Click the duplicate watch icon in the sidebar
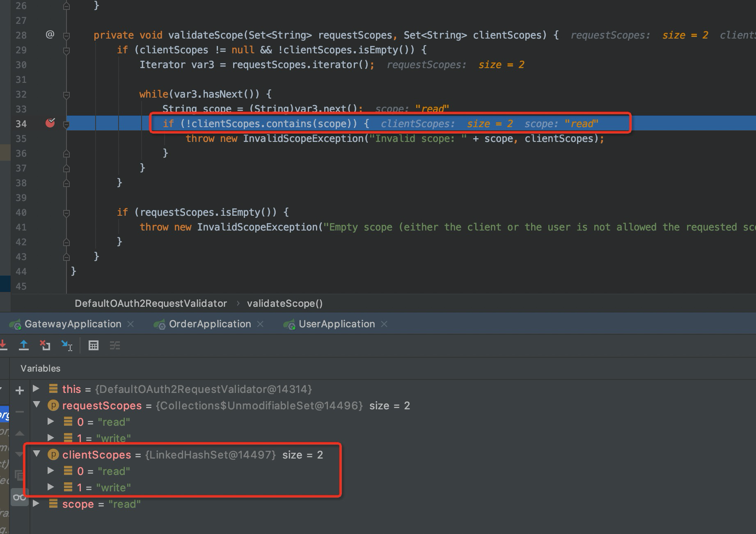Screen dimensions: 756x534 [x=19, y=475]
